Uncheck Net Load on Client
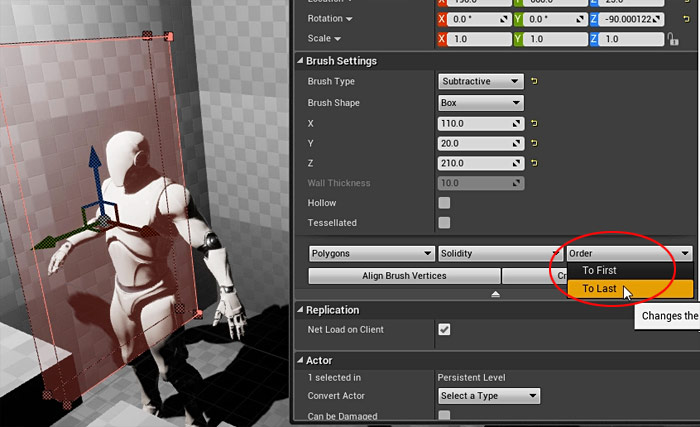Screen dimensions: 700x427 click(x=444, y=330)
